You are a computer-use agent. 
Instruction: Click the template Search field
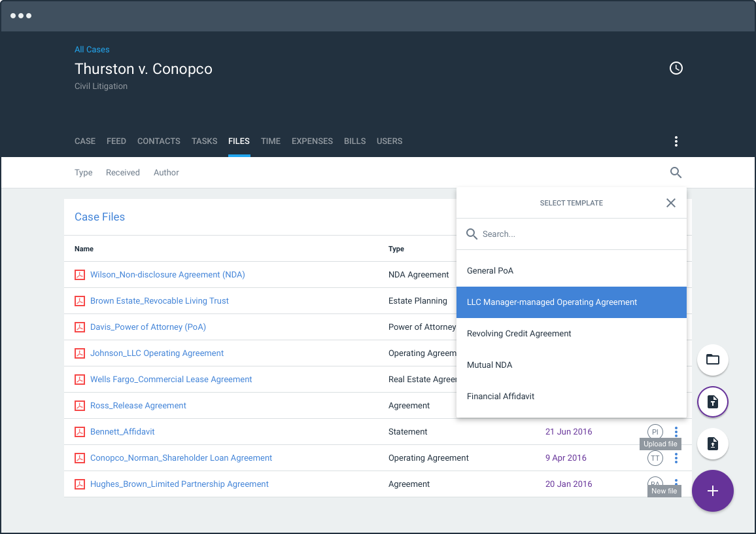572,234
